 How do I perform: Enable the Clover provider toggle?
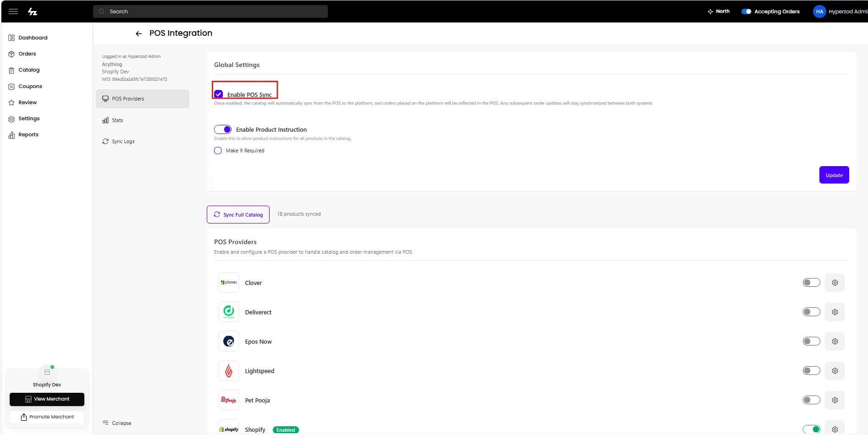[x=811, y=283]
